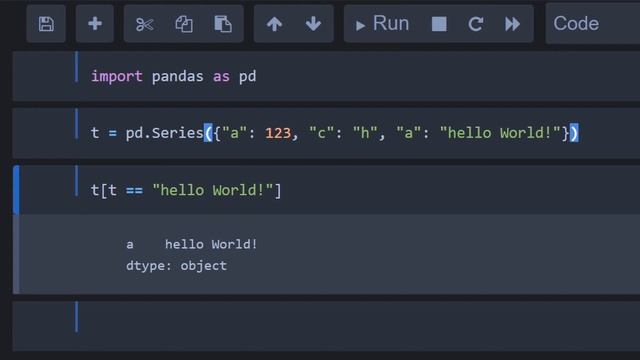Save the notebook with the floppy disk icon
This screenshot has height=360, width=640.
tap(46, 24)
